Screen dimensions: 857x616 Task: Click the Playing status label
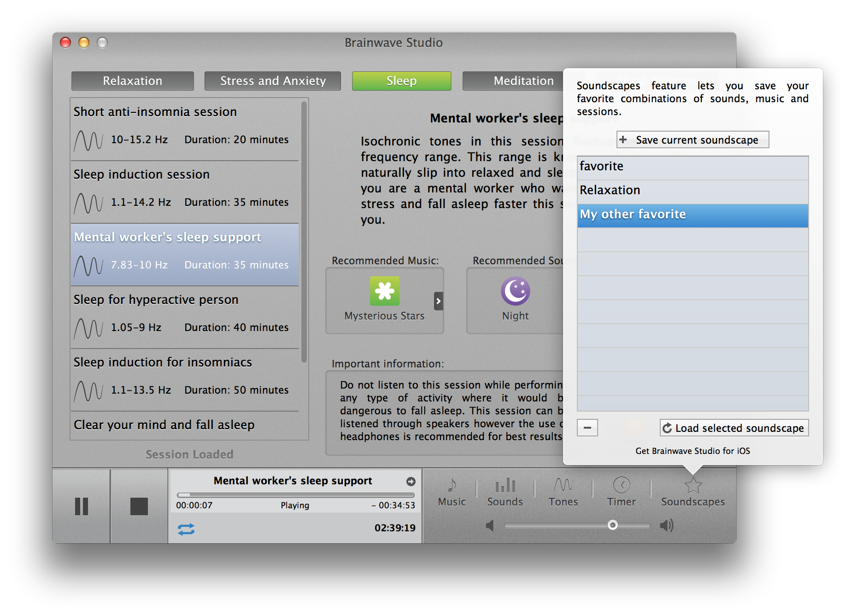[295, 505]
